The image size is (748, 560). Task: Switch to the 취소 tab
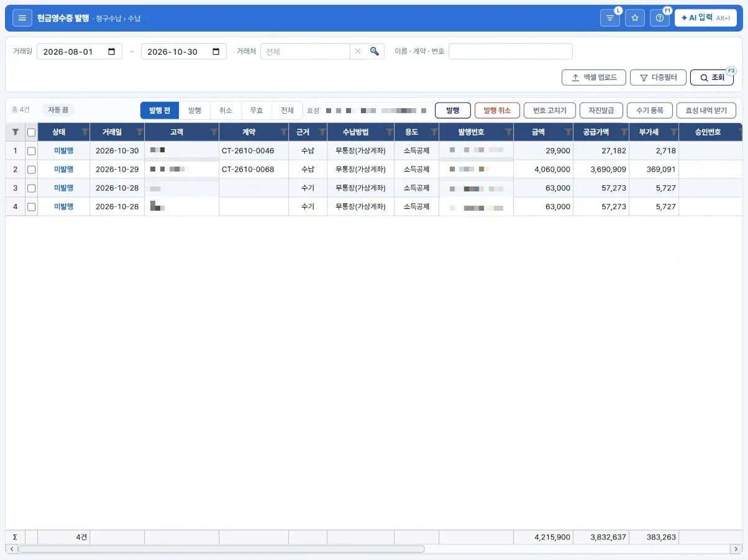[226, 111]
